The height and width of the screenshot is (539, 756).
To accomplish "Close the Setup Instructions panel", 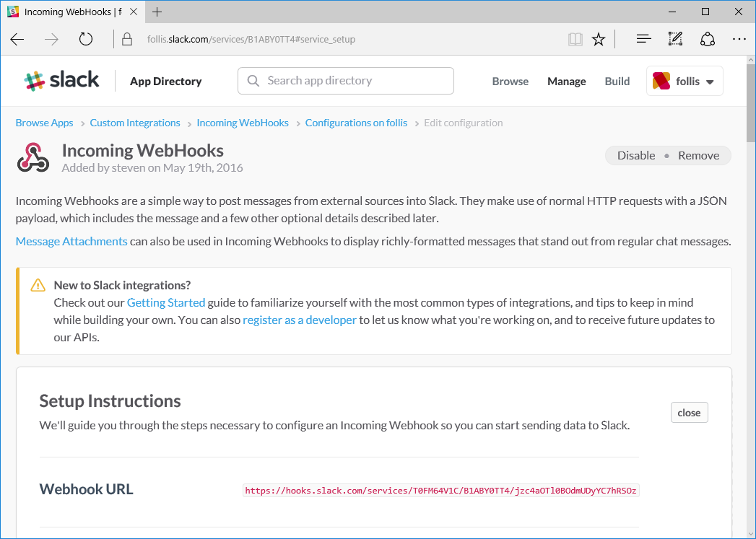I will [689, 413].
